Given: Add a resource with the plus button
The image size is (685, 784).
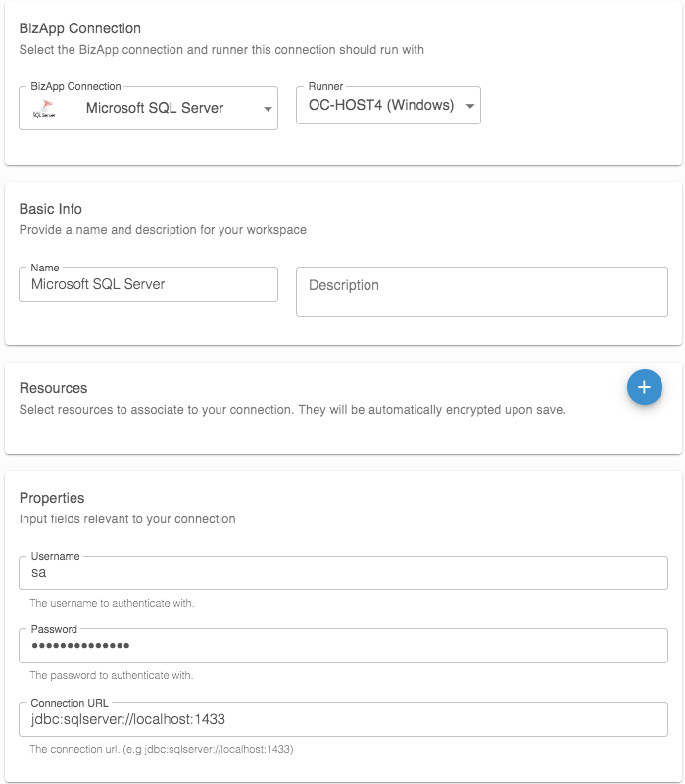Looking at the screenshot, I should tap(644, 387).
